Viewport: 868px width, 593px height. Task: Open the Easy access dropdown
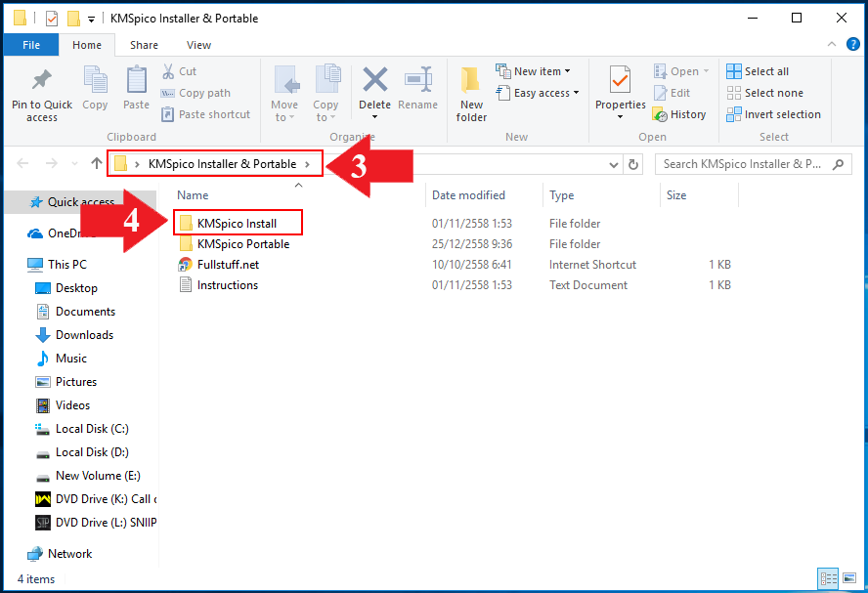click(538, 93)
